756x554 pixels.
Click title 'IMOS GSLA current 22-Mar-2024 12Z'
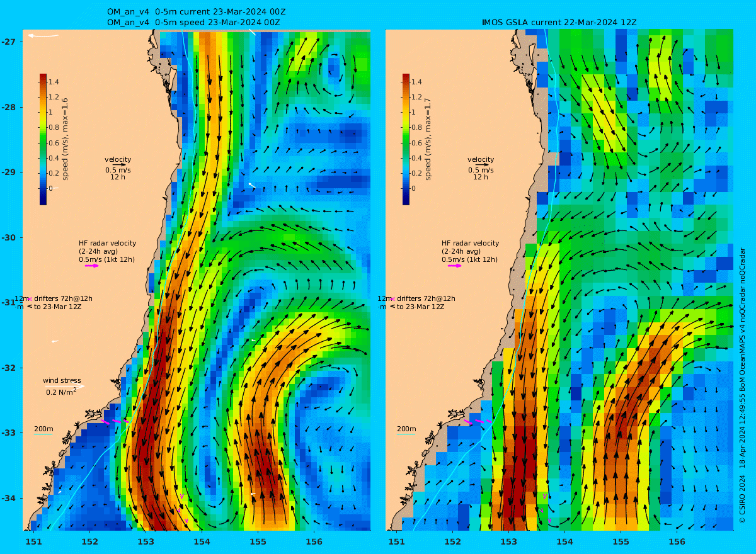559,23
